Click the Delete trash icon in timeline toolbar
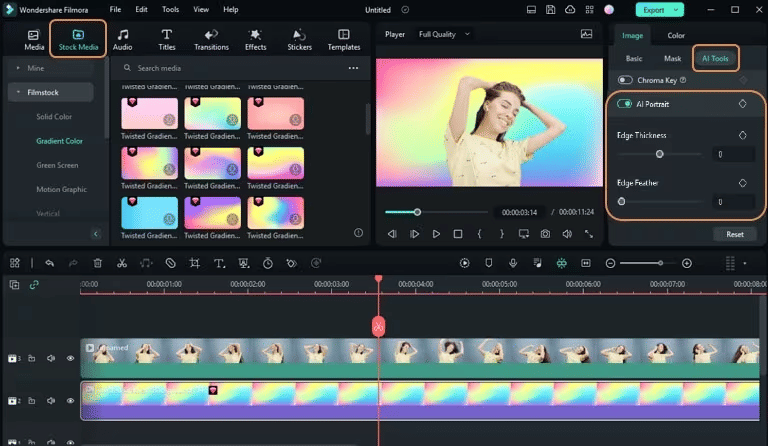Image resolution: width=768 pixels, height=446 pixels. point(97,263)
